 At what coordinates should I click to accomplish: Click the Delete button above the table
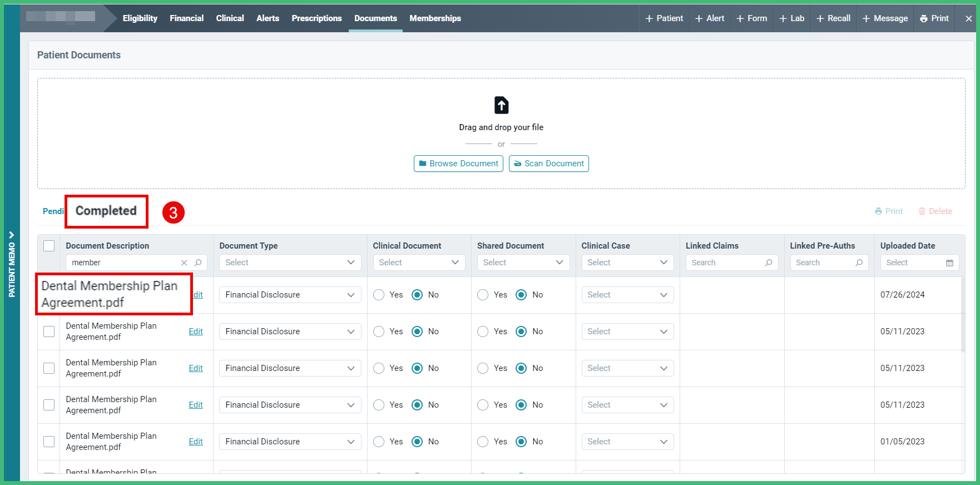point(936,211)
